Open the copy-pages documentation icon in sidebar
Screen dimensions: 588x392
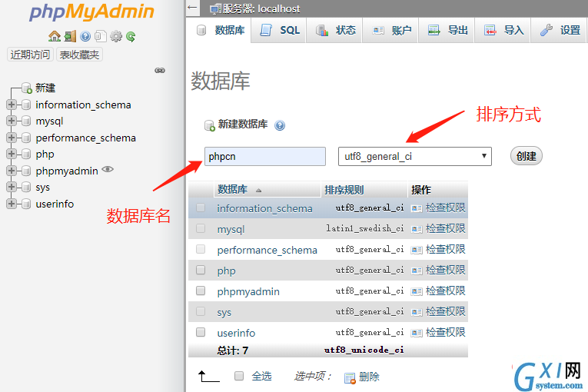click(x=101, y=36)
